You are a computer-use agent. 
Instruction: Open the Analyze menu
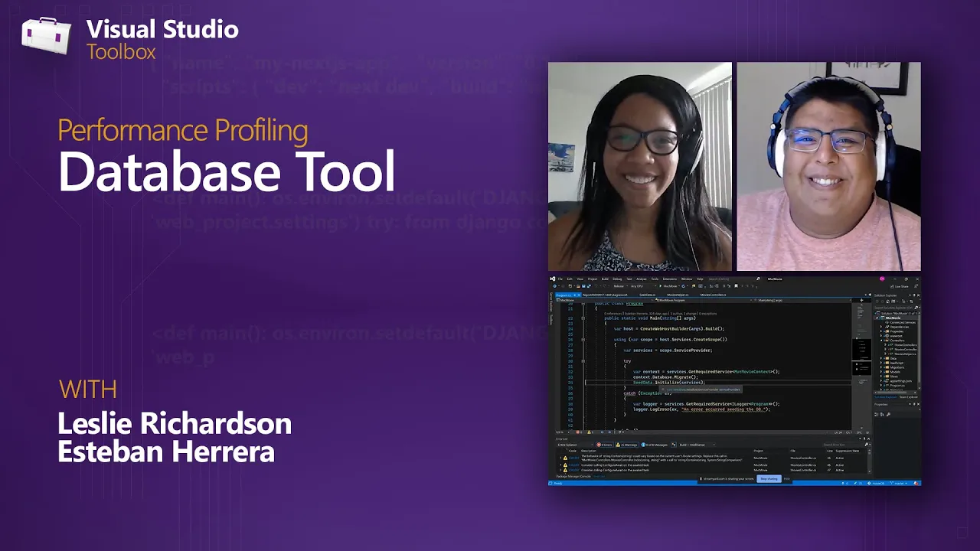[x=641, y=279]
